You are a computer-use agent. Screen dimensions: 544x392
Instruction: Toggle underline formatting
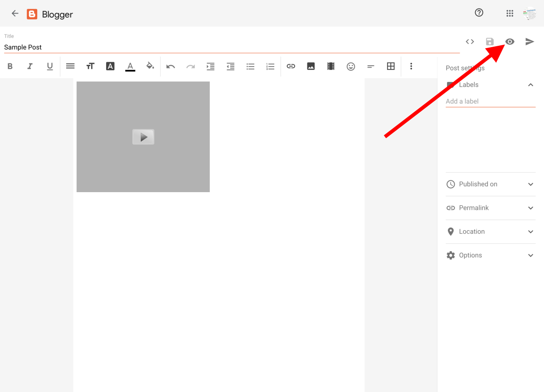(50, 66)
